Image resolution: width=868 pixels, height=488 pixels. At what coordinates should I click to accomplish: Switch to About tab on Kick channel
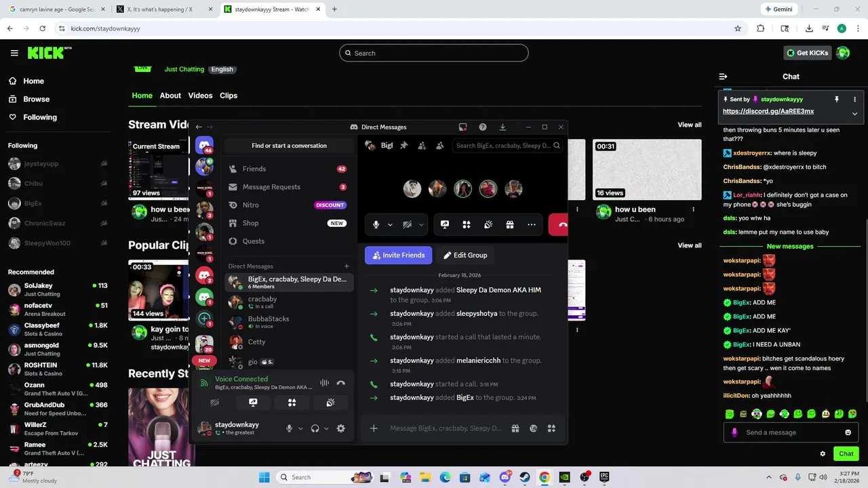[x=170, y=96]
